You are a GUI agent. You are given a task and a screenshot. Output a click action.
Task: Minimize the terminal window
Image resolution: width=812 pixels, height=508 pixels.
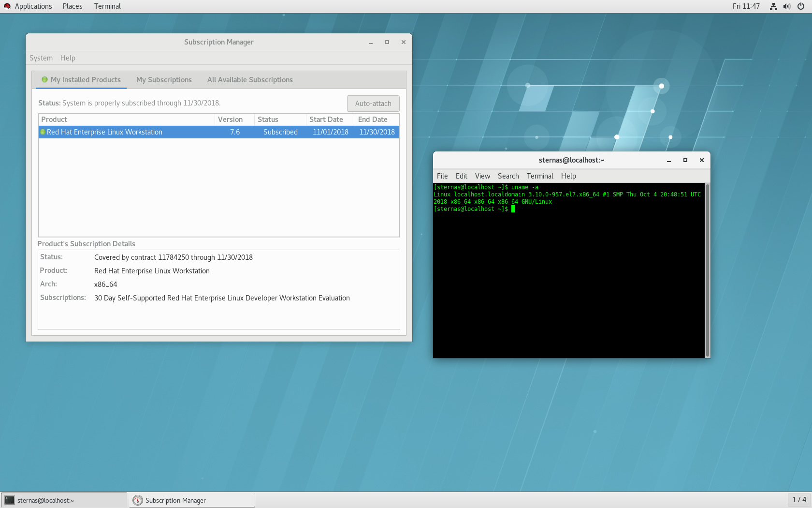point(669,161)
